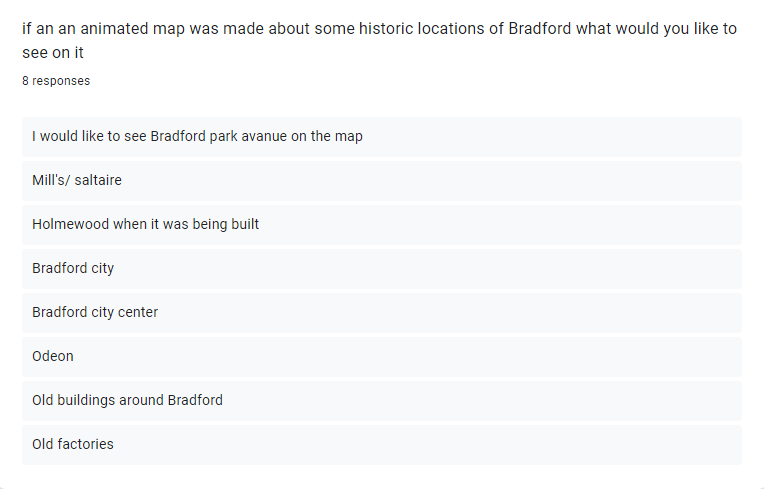Click the 'Bradford city center' response

tap(382, 313)
